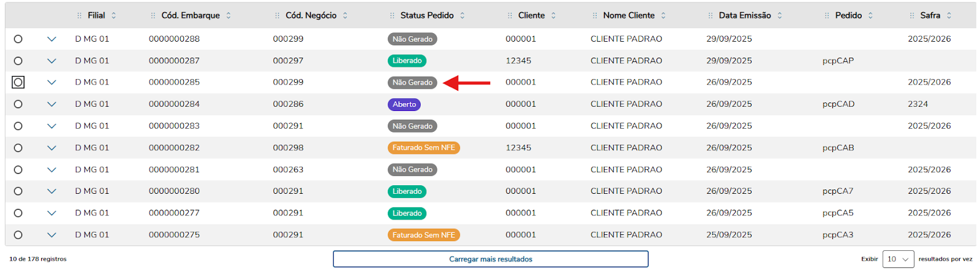Expand row for shipment 0000000284
The image size is (980, 276).
click(x=51, y=104)
